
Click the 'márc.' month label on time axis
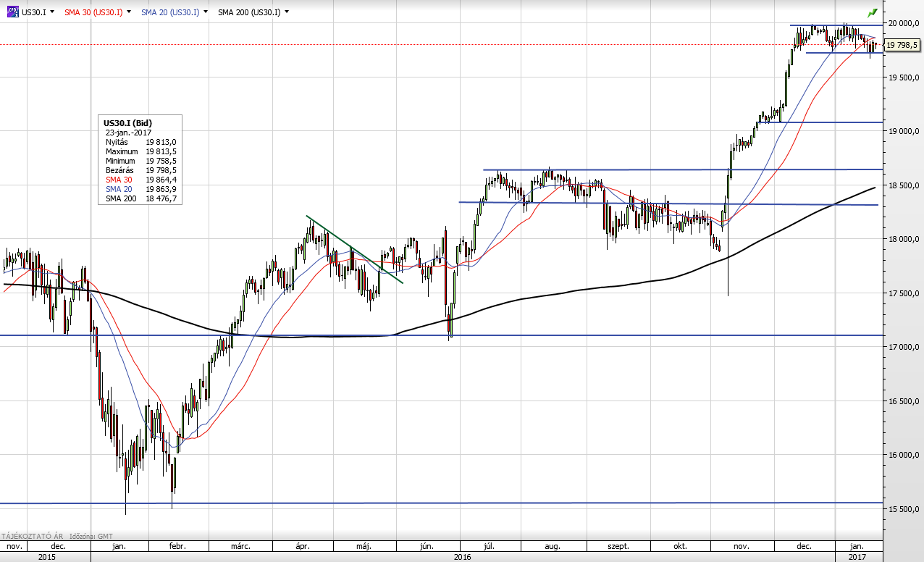click(x=241, y=547)
